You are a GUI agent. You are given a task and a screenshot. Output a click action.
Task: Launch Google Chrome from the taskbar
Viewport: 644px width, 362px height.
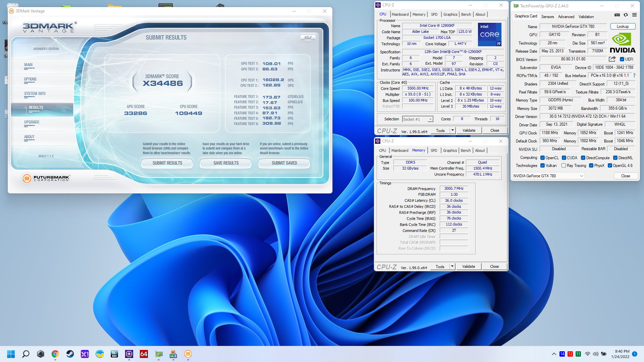coord(55,354)
